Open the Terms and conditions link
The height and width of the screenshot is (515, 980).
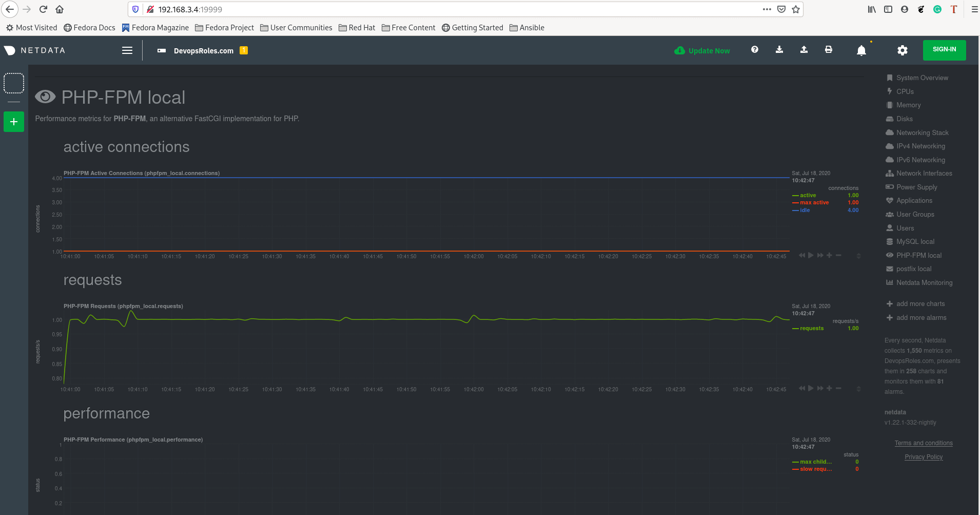(x=923, y=443)
